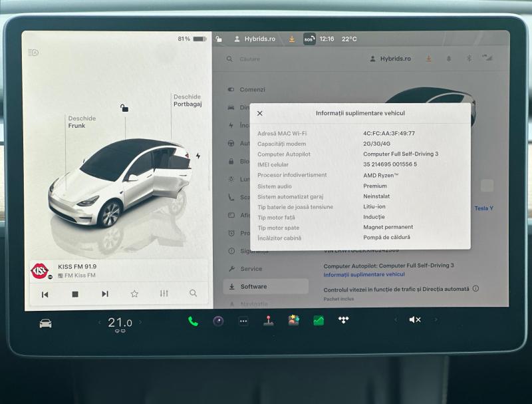The image size is (532, 404).
Task: Toggle auto headlights icon
Action: pyautogui.click(x=33, y=53)
